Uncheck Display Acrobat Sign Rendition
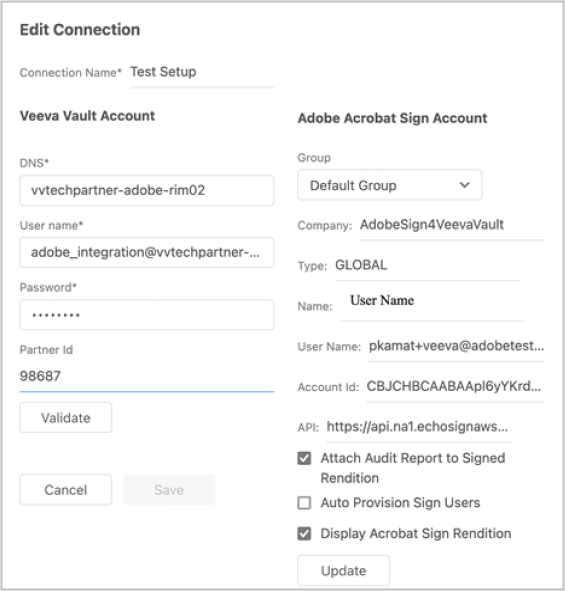 click(304, 534)
